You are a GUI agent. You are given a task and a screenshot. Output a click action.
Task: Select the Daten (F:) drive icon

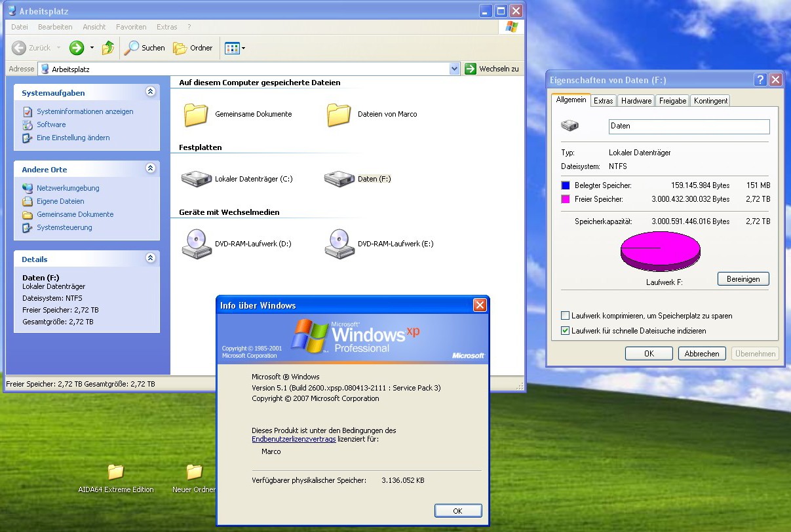[x=339, y=178]
